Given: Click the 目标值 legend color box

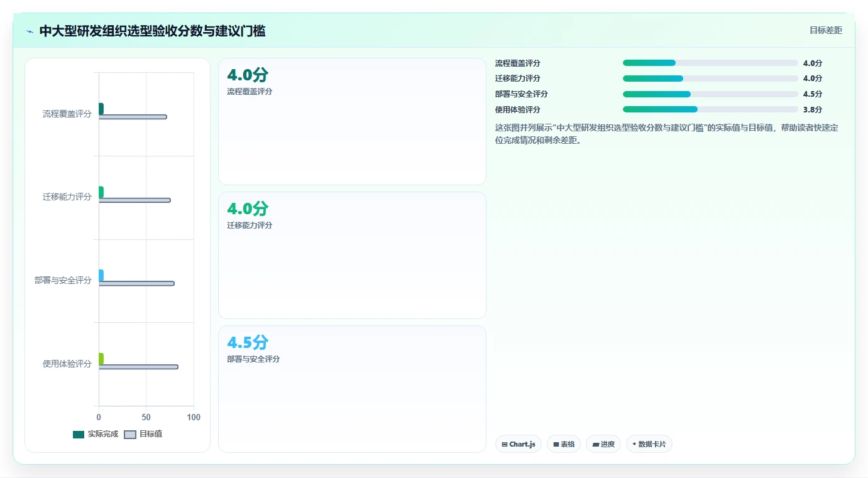Looking at the screenshot, I should pos(130,435).
